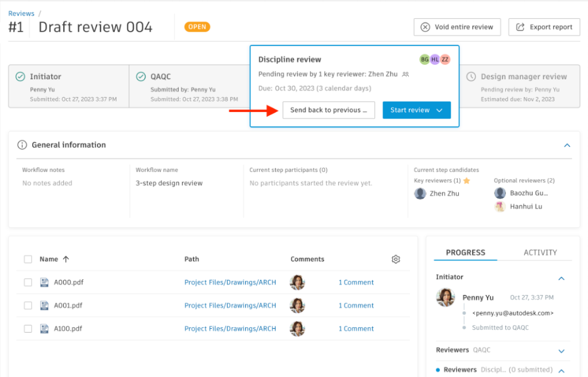
Task: Toggle the select-all files checkbox
Action: (28, 259)
